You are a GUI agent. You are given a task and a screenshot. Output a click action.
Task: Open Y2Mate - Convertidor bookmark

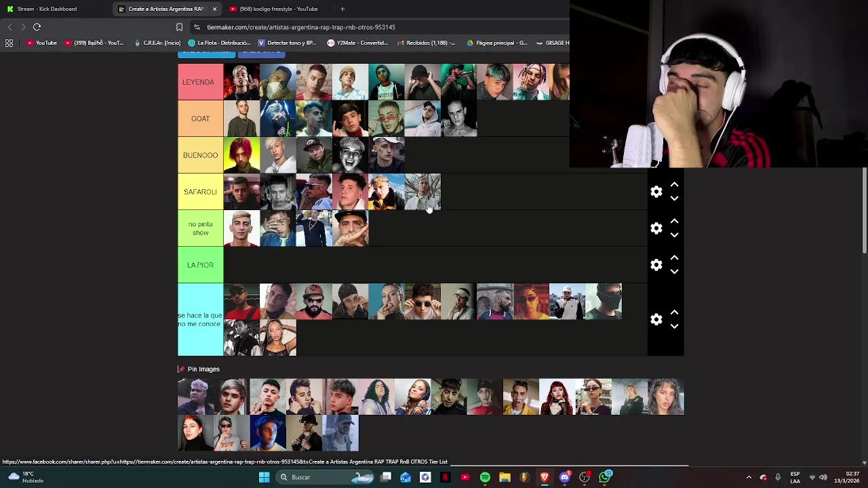pyautogui.click(x=357, y=43)
